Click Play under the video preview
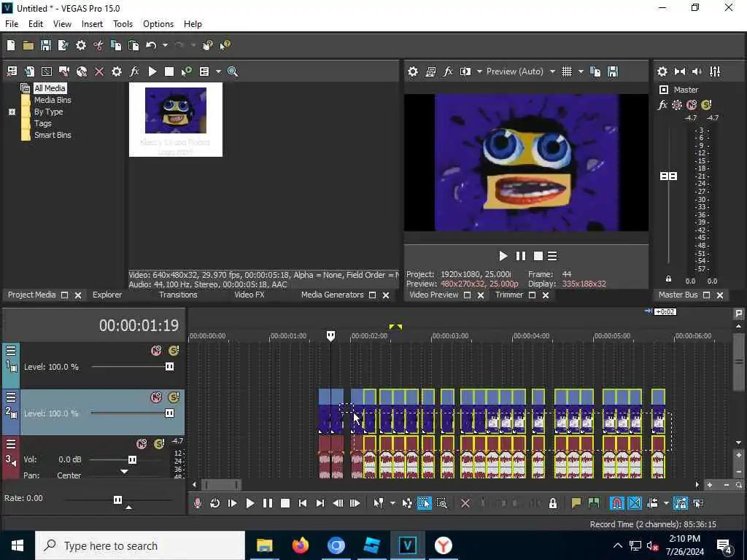747x560 pixels. [x=503, y=256]
